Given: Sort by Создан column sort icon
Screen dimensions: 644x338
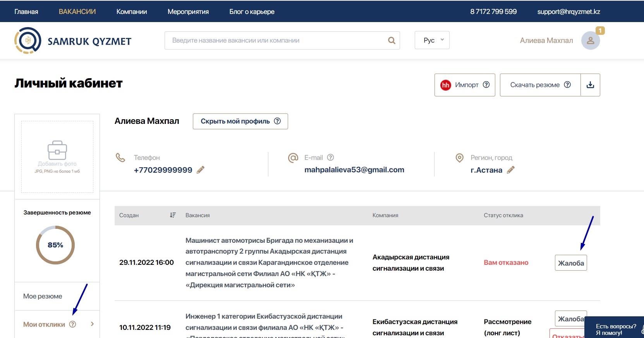Looking at the screenshot, I should (173, 215).
